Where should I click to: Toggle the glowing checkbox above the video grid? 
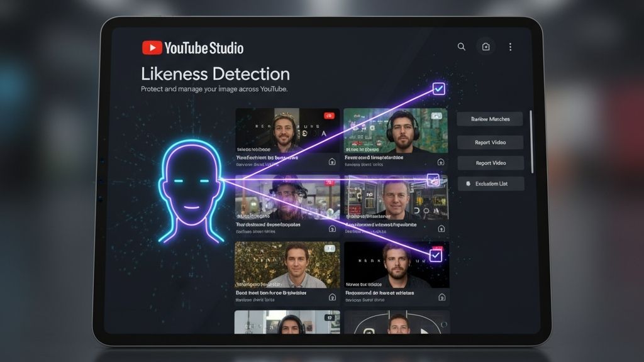click(438, 89)
